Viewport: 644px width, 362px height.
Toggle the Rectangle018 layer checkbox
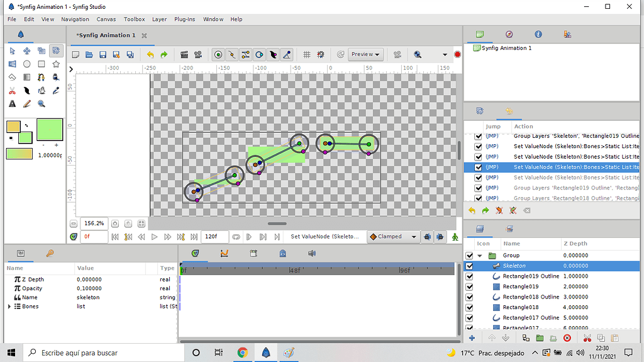469,307
